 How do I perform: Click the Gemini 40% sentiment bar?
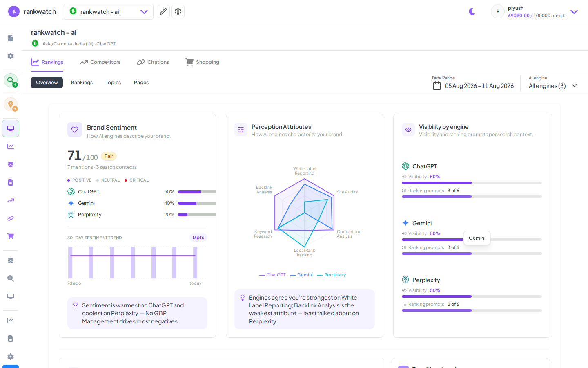coord(197,203)
